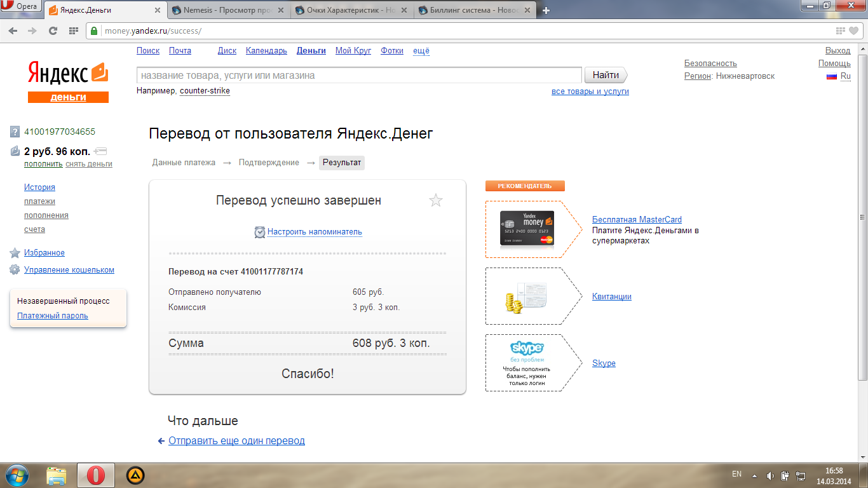The width and height of the screenshot is (868, 488).
Task: Open the пополнения history filter
Action: 46,215
